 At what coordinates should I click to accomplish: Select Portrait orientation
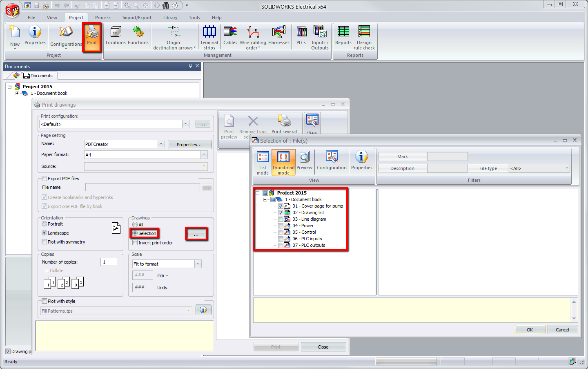45,224
